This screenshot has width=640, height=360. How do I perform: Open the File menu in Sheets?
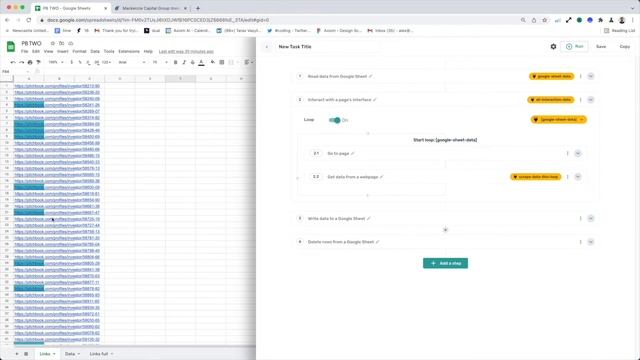pos(24,51)
